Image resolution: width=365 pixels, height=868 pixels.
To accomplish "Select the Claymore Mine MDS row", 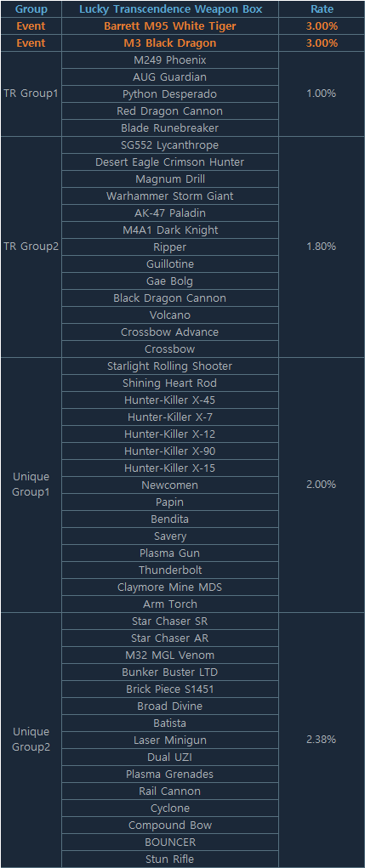I will pyautogui.click(x=169, y=587).
